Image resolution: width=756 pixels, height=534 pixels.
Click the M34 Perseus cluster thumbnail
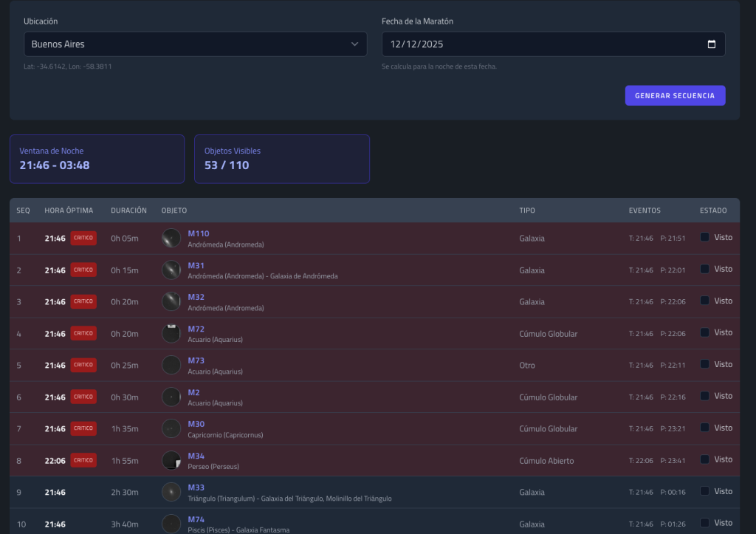[x=171, y=460]
